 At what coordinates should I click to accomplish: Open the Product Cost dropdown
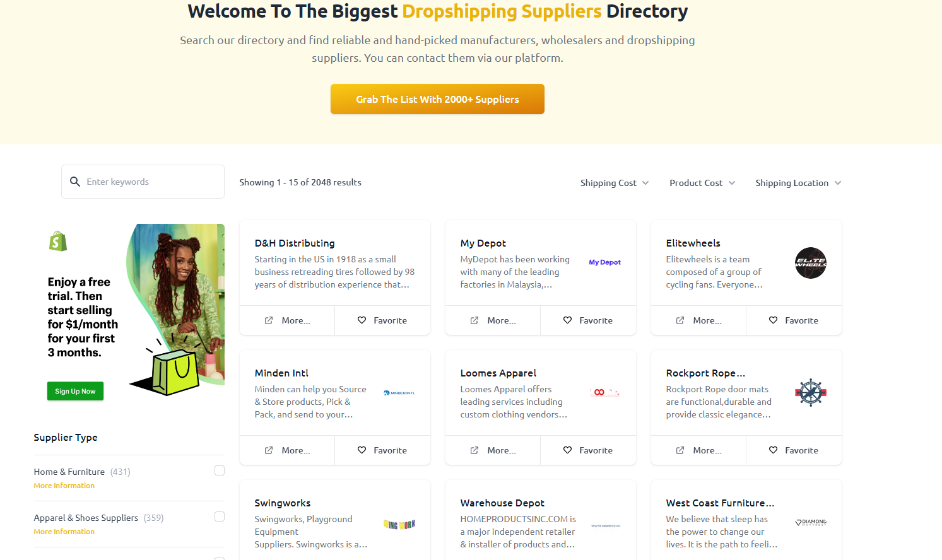coord(702,183)
